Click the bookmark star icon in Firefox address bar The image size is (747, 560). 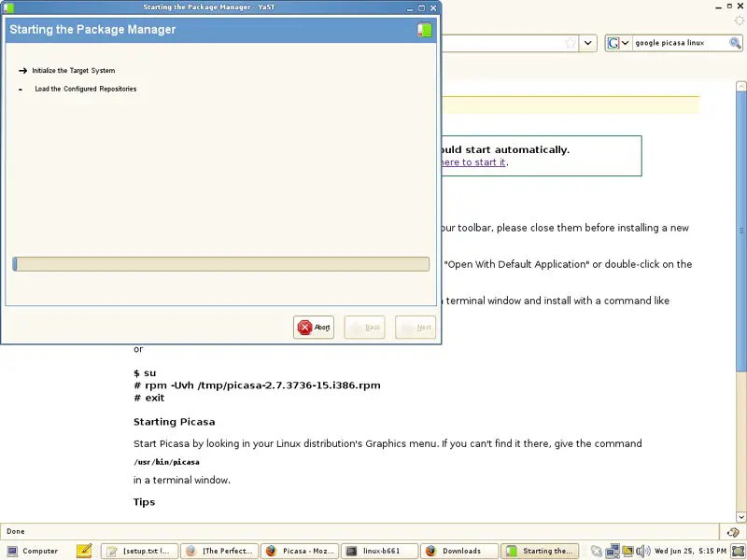pos(571,43)
